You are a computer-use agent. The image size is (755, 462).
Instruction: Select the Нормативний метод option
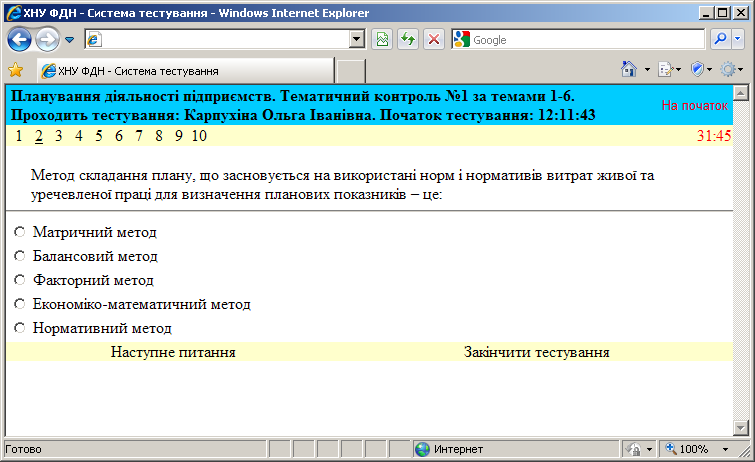tap(19, 328)
